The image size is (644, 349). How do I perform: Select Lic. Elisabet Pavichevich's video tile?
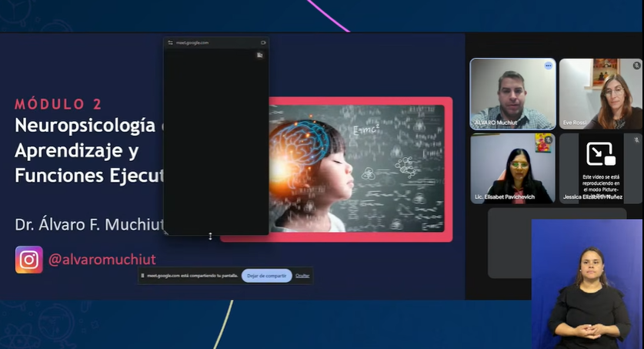click(x=512, y=168)
